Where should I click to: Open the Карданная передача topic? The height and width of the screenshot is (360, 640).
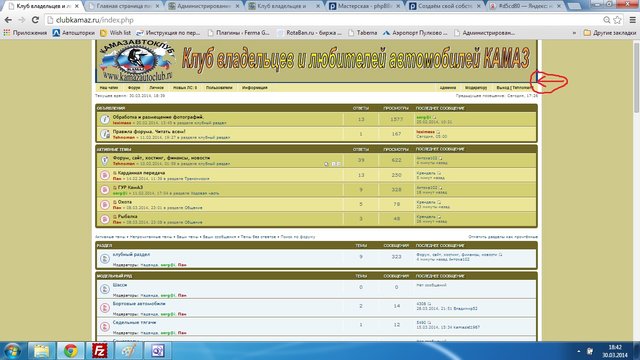click(141, 173)
